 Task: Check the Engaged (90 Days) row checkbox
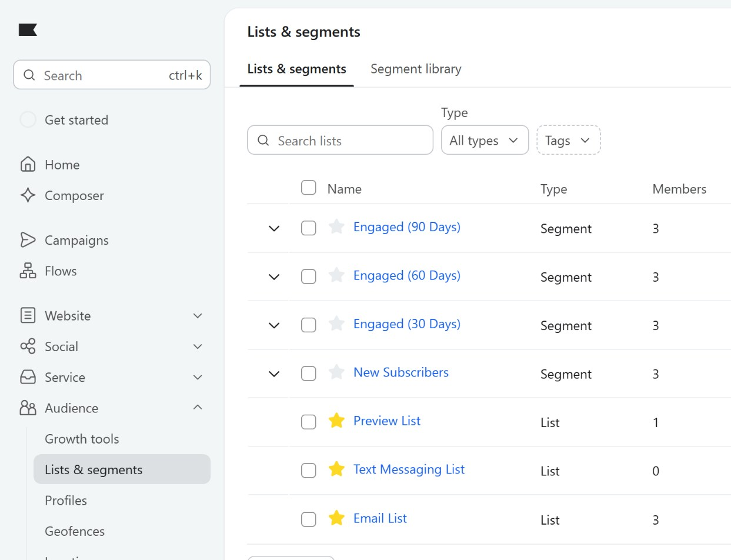click(x=309, y=228)
